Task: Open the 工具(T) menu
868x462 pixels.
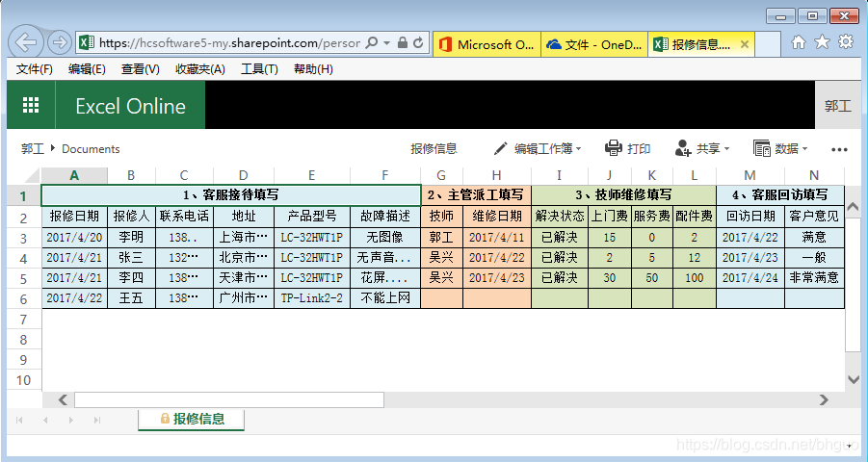Action: [x=259, y=69]
